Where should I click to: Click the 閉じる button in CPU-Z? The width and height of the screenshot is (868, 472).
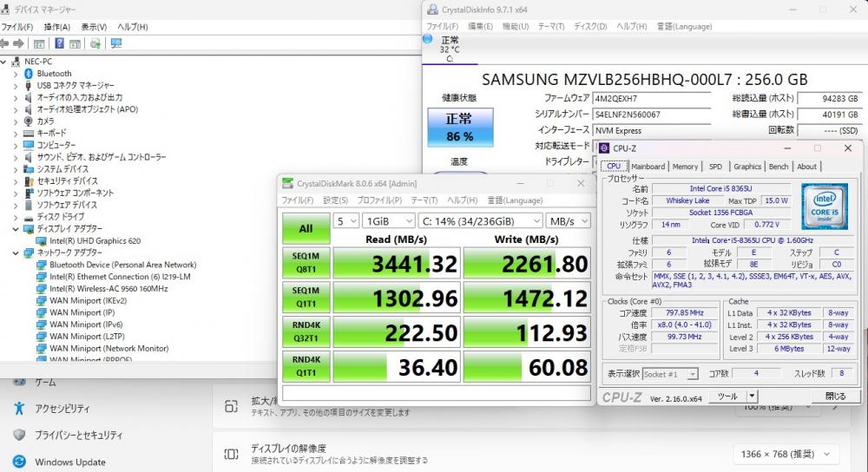(x=835, y=397)
